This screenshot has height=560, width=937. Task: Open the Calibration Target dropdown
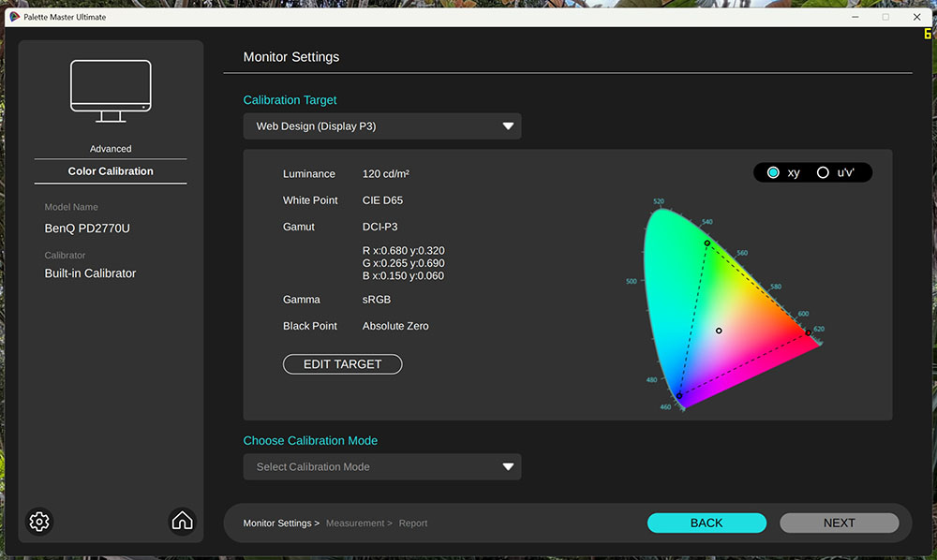(382, 125)
